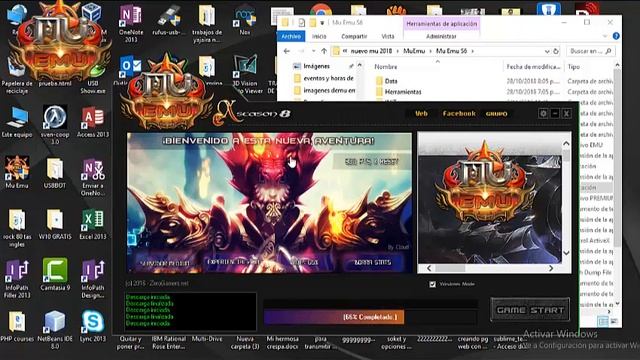
Task: Open quick access toolbar customize dropdown
Action: (x=322, y=22)
